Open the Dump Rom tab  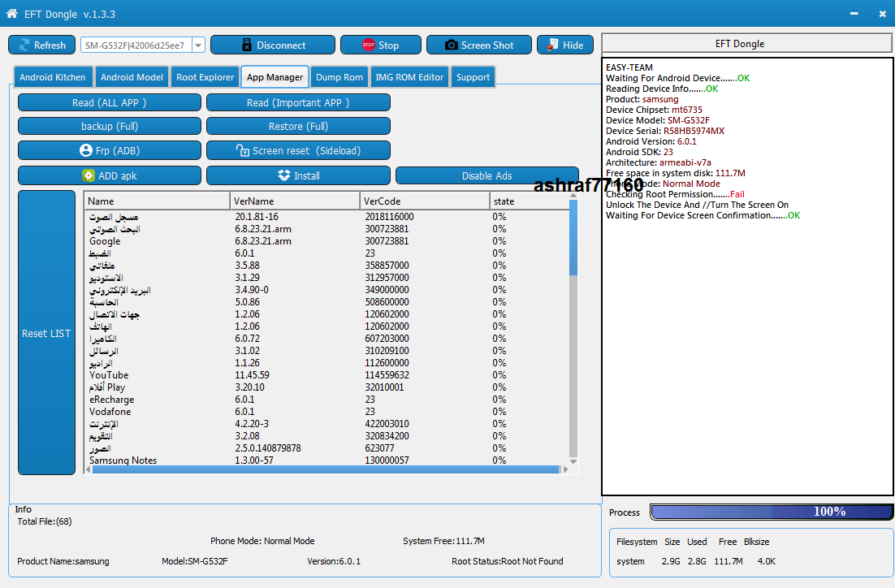pos(339,77)
